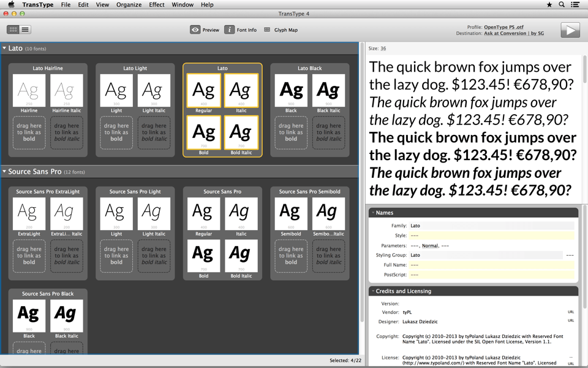Collapse the Lato font family group

pyautogui.click(x=4, y=48)
